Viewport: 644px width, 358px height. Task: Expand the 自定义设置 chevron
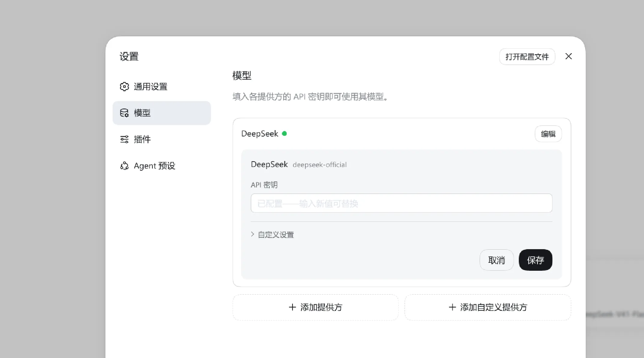tap(252, 234)
